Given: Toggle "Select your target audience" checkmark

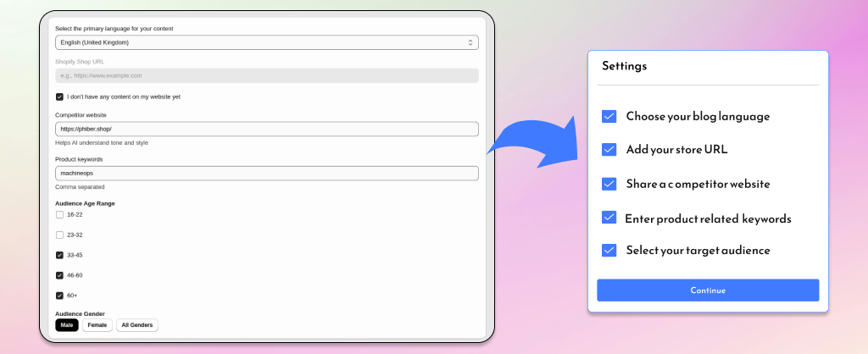Looking at the screenshot, I should point(609,250).
